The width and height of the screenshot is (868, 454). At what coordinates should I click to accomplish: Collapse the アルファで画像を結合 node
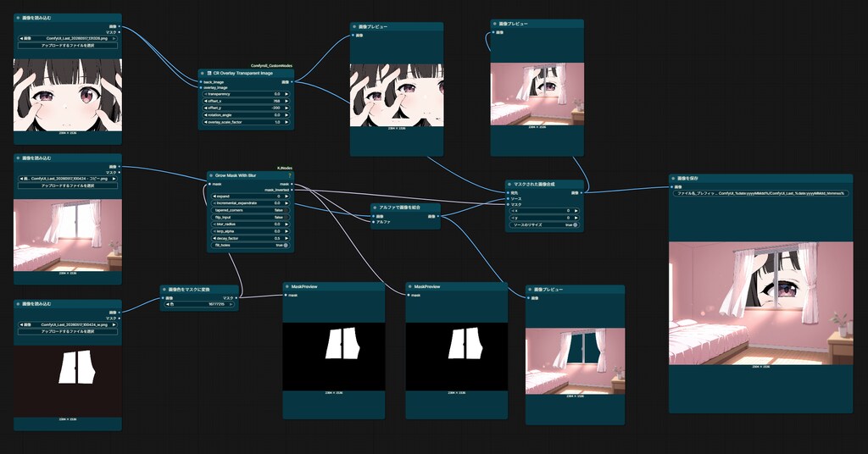tap(375, 208)
